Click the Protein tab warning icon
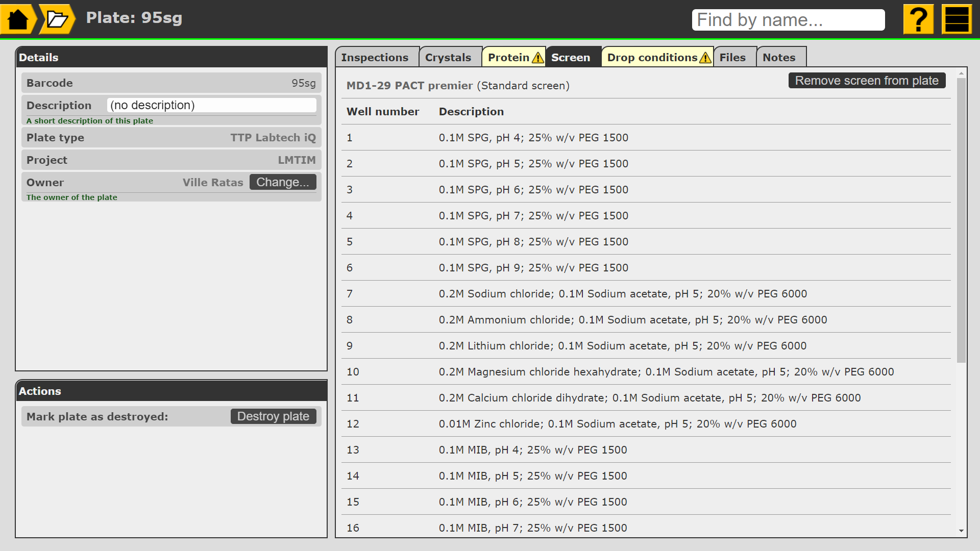The height and width of the screenshot is (551, 980). pyautogui.click(x=537, y=58)
